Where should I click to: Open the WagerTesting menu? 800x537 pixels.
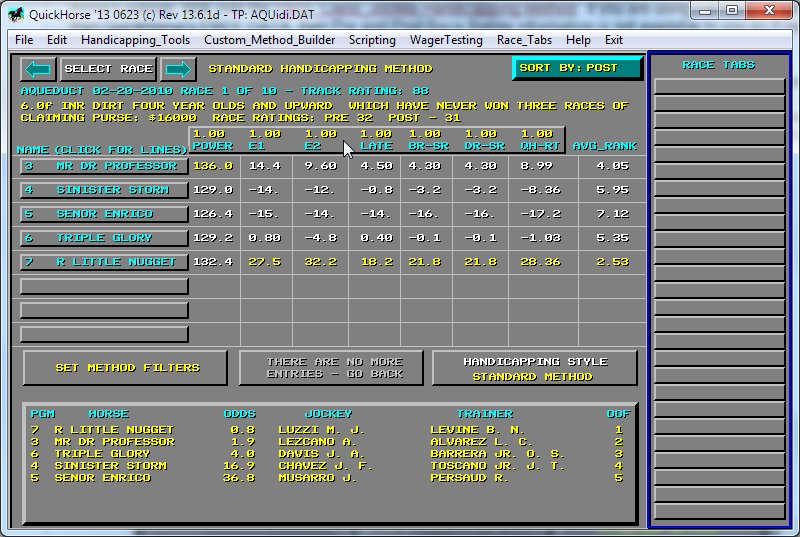(446, 40)
